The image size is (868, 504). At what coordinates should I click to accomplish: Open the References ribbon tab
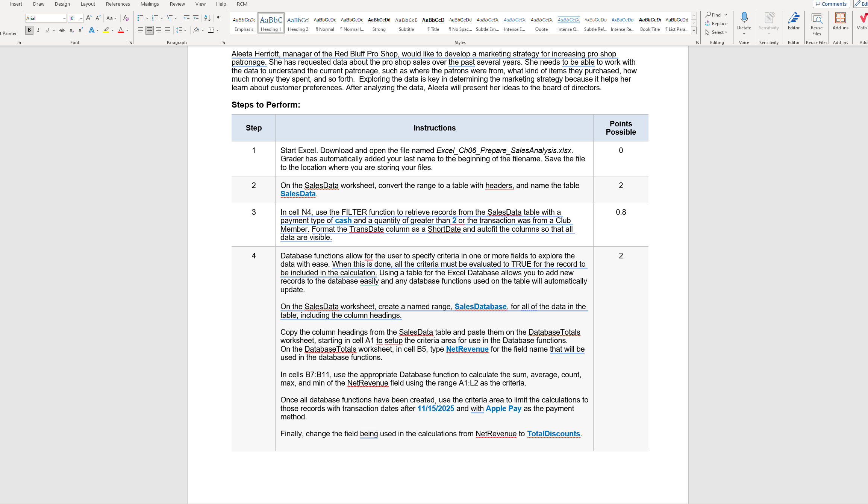[118, 4]
